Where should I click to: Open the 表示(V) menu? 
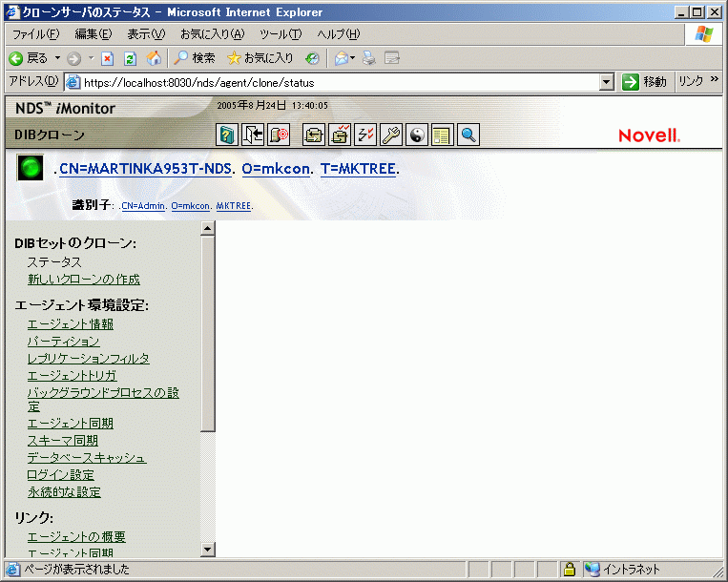146,34
